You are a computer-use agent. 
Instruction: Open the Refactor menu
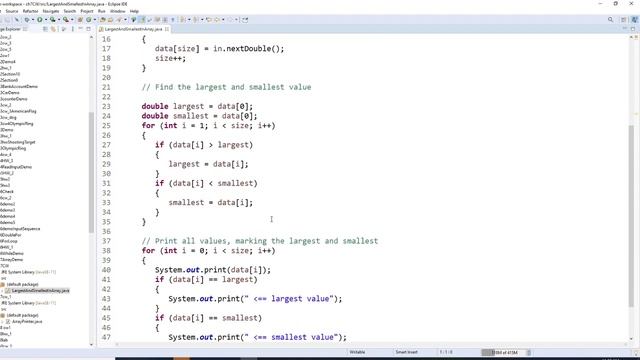point(30,11)
